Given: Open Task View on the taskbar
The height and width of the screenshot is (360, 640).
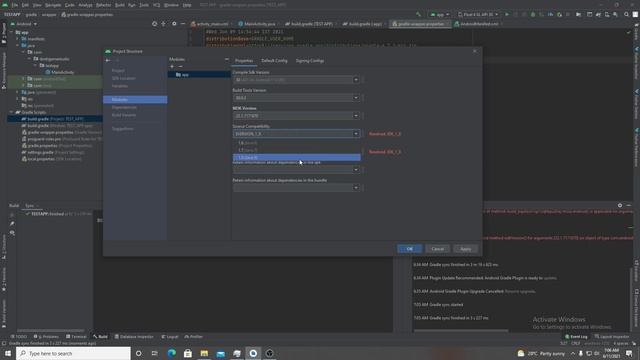Looking at the screenshot, I should [x=155, y=353].
